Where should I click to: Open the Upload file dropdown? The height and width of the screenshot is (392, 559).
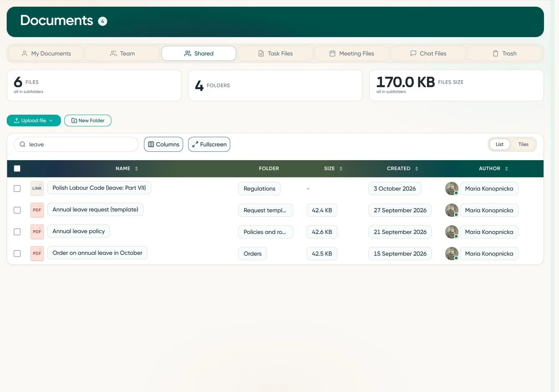pos(34,121)
